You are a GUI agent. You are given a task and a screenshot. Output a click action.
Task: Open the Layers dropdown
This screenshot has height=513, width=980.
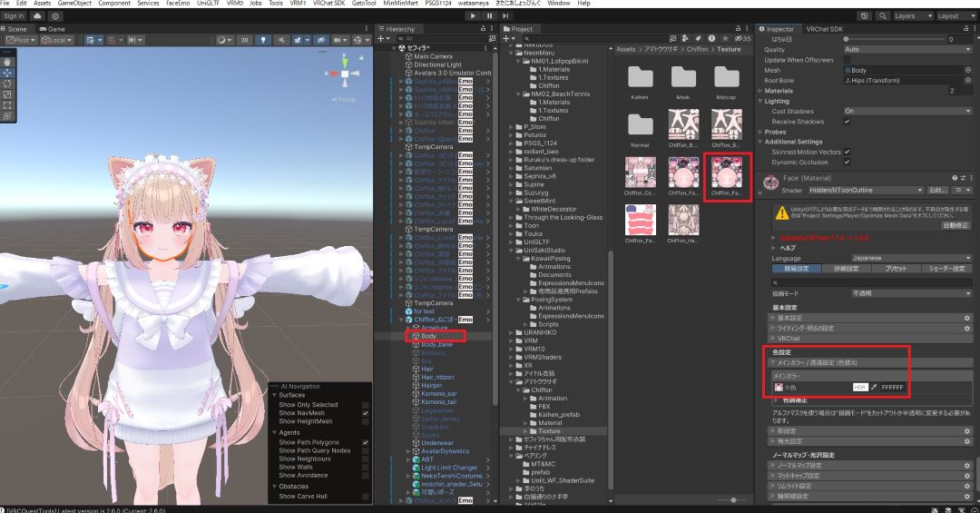coord(913,16)
